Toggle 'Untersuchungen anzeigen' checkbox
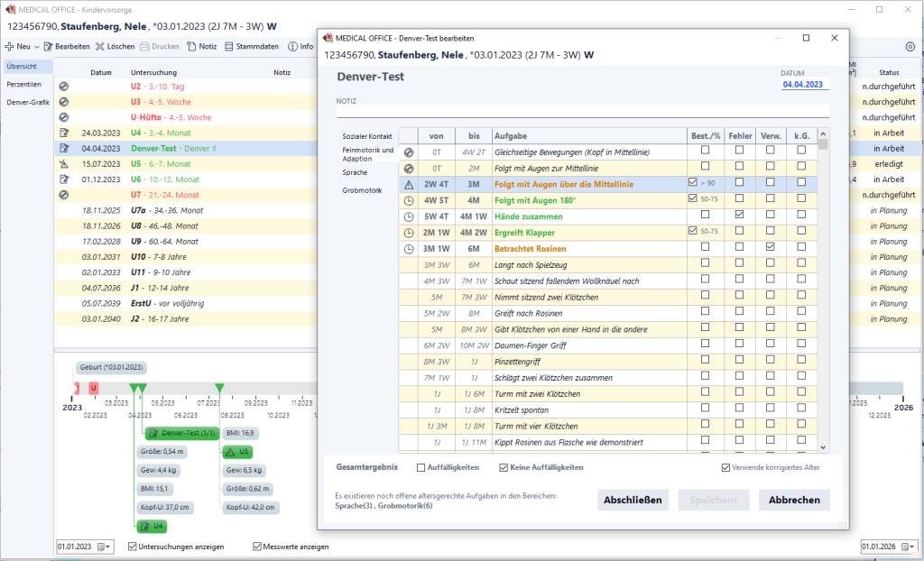Image resolution: width=924 pixels, height=561 pixels. (x=133, y=547)
